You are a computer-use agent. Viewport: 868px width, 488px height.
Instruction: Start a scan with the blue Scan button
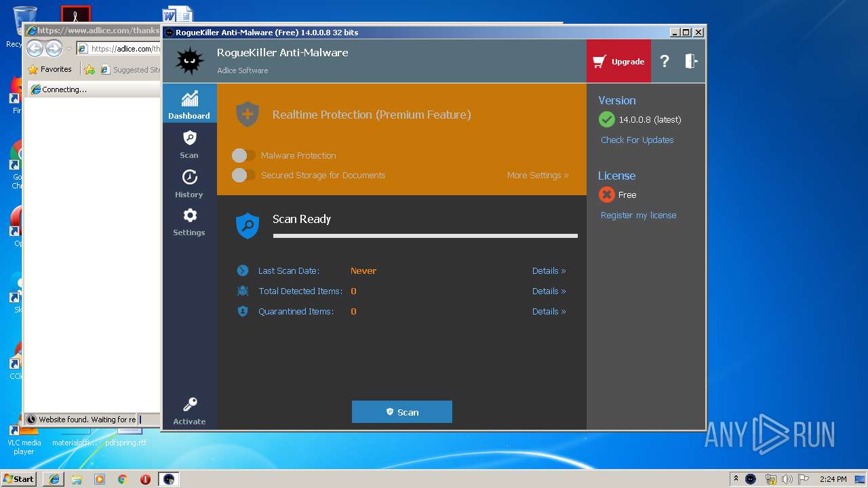tap(402, 411)
